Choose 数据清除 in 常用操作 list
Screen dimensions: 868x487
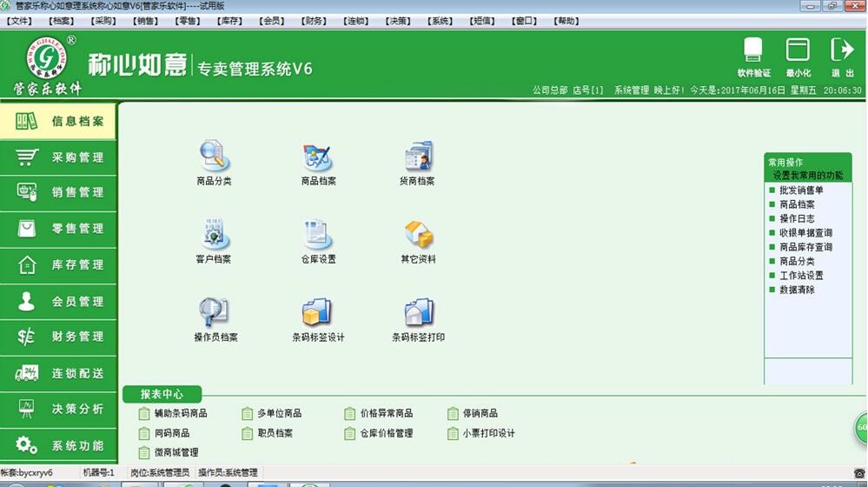[x=792, y=290]
